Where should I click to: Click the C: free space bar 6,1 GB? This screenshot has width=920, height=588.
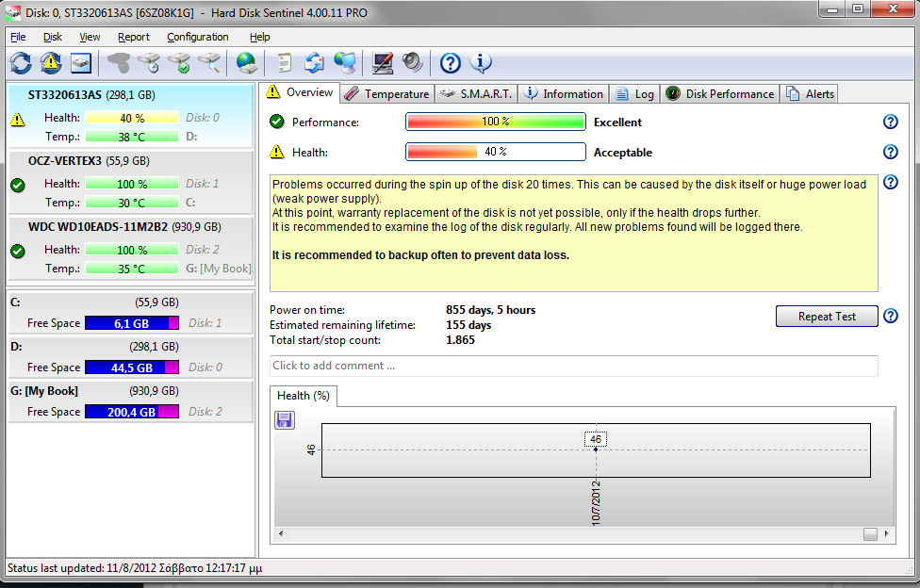pyautogui.click(x=132, y=323)
